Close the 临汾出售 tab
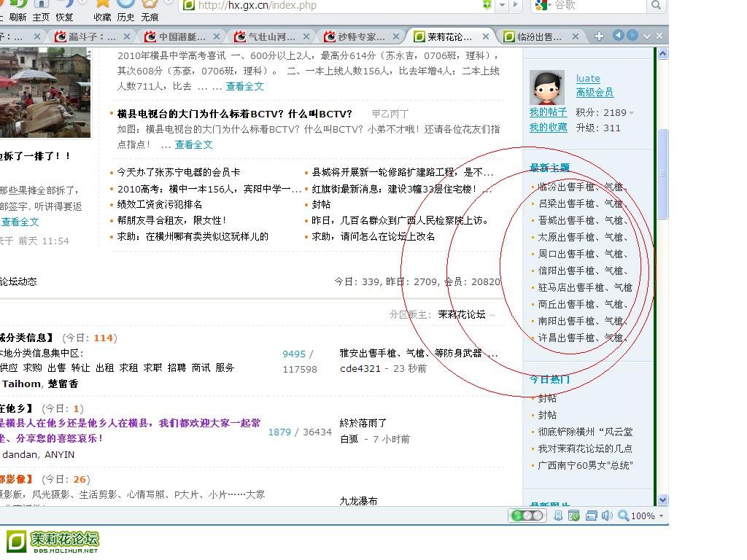This screenshot has width=747, height=560. 576,36
